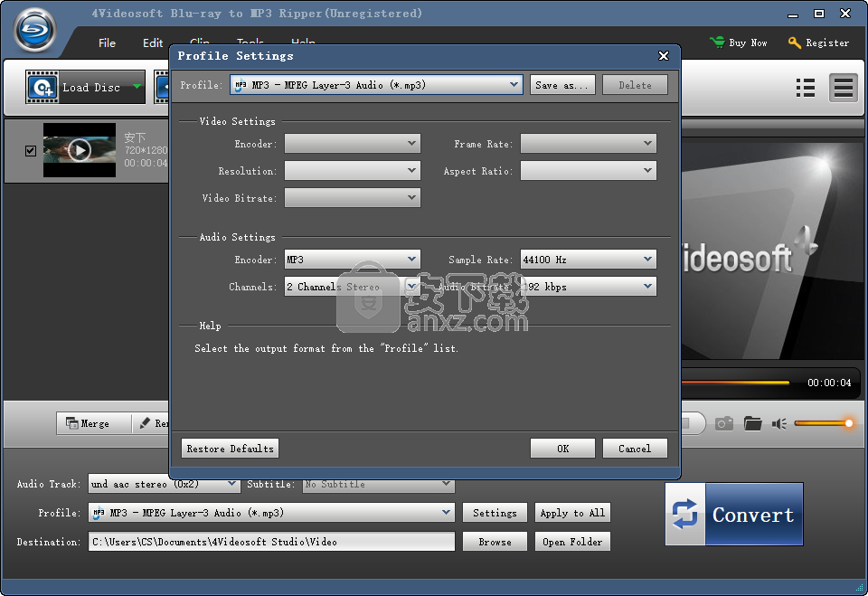
Task: Click the Register key icon
Action: [795, 43]
